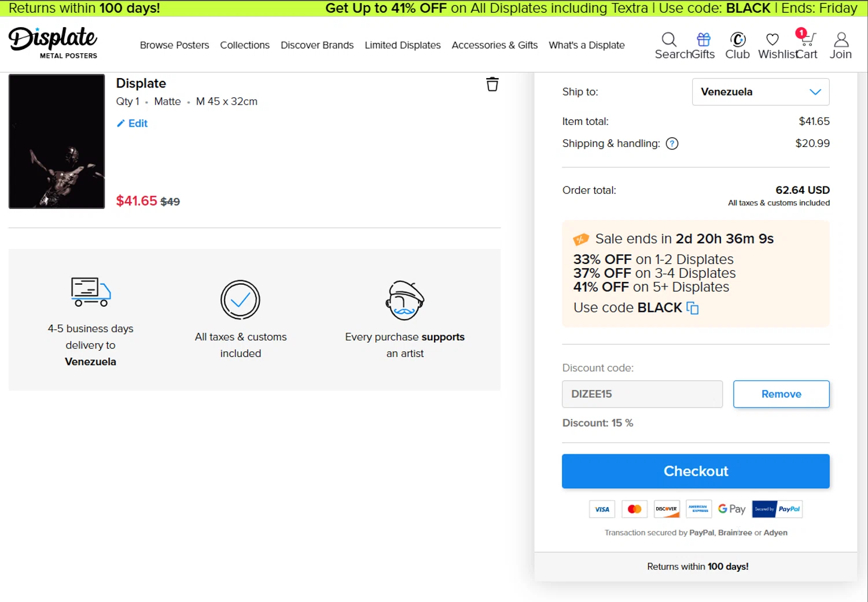Open the Search magnifier icon
868x602 pixels.
669,39
